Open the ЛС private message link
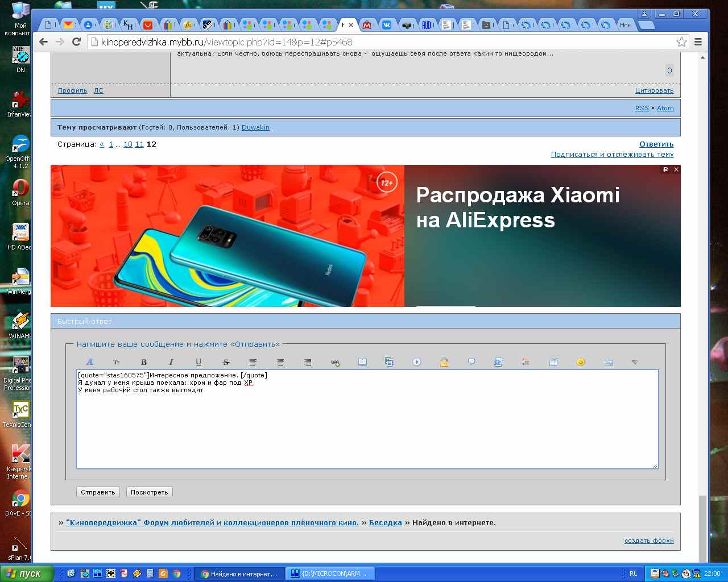The width and height of the screenshot is (728, 582). 98,90
